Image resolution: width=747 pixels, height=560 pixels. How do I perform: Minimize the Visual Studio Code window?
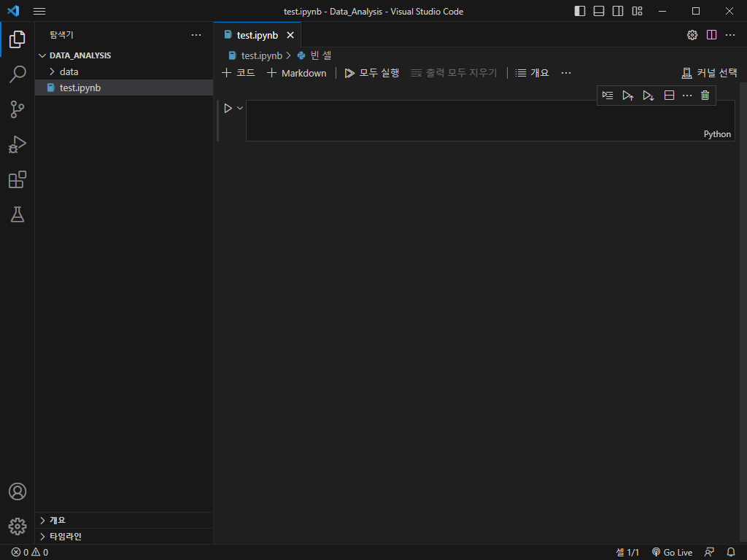[x=662, y=11]
